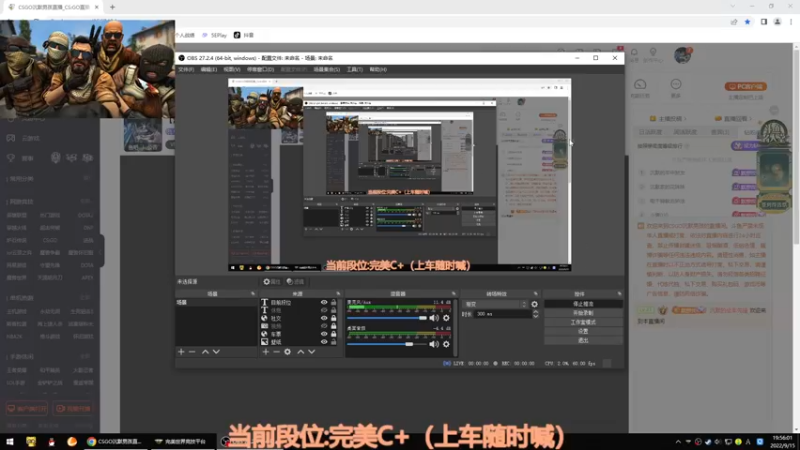Pop out the Scenes dock icon
800x450 pixels.
[x=253, y=294]
